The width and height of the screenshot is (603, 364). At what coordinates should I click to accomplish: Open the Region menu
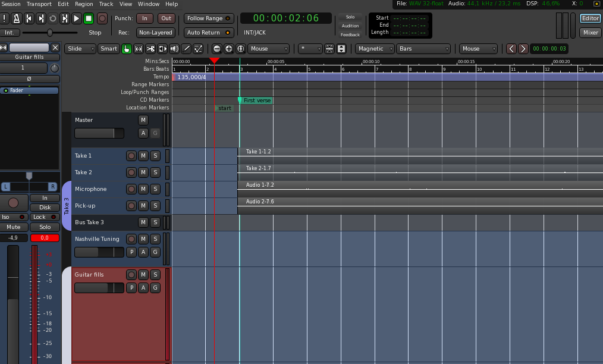coord(84,4)
